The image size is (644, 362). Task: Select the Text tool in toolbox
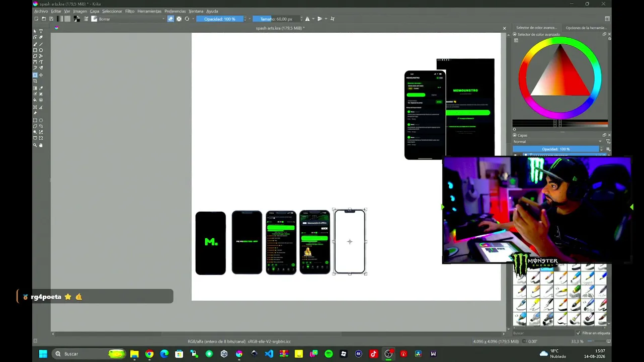point(41,31)
